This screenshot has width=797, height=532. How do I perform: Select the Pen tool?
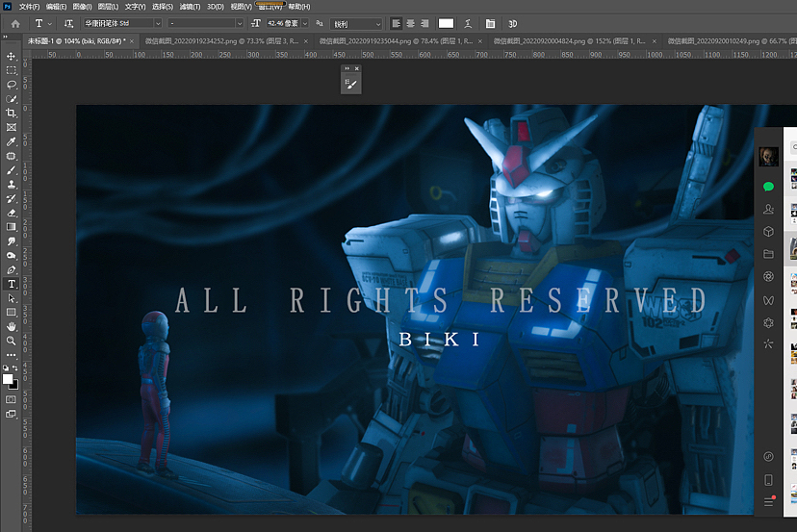tap(12, 269)
